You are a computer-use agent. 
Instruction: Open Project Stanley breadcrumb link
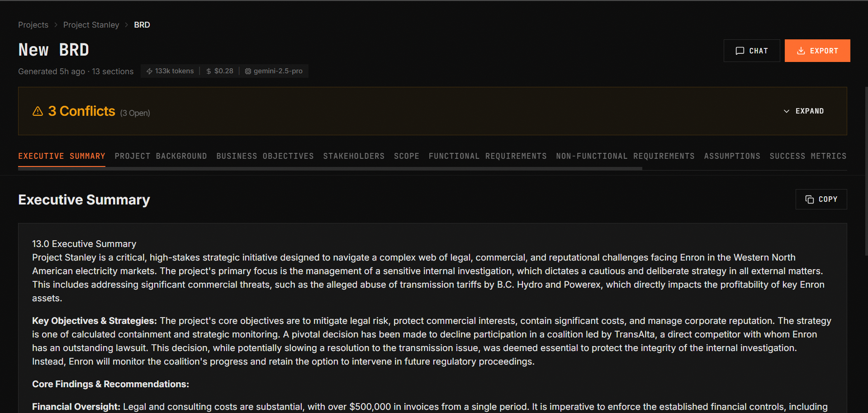(x=91, y=25)
